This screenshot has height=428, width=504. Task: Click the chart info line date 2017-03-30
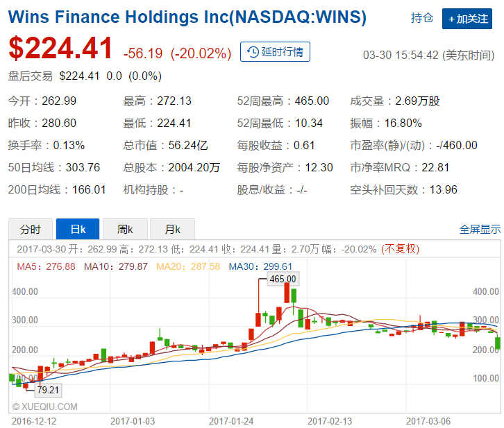(42, 249)
